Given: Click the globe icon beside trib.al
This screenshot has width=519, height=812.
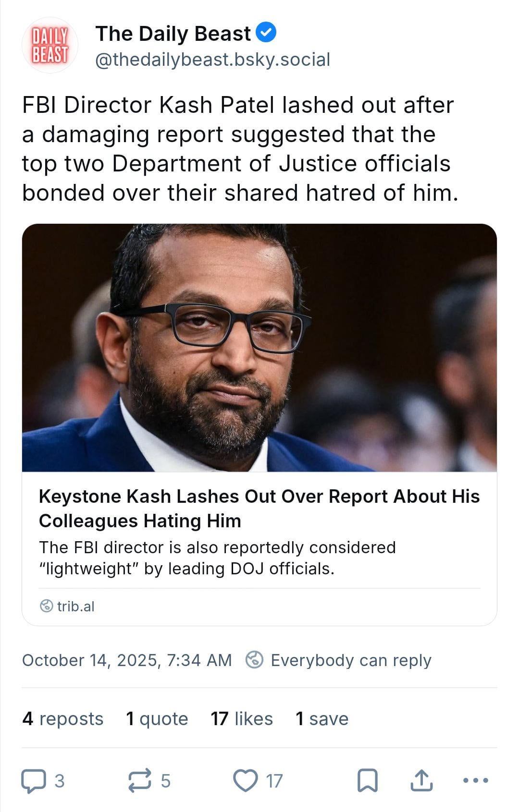Looking at the screenshot, I should click(x=46, y=606).
